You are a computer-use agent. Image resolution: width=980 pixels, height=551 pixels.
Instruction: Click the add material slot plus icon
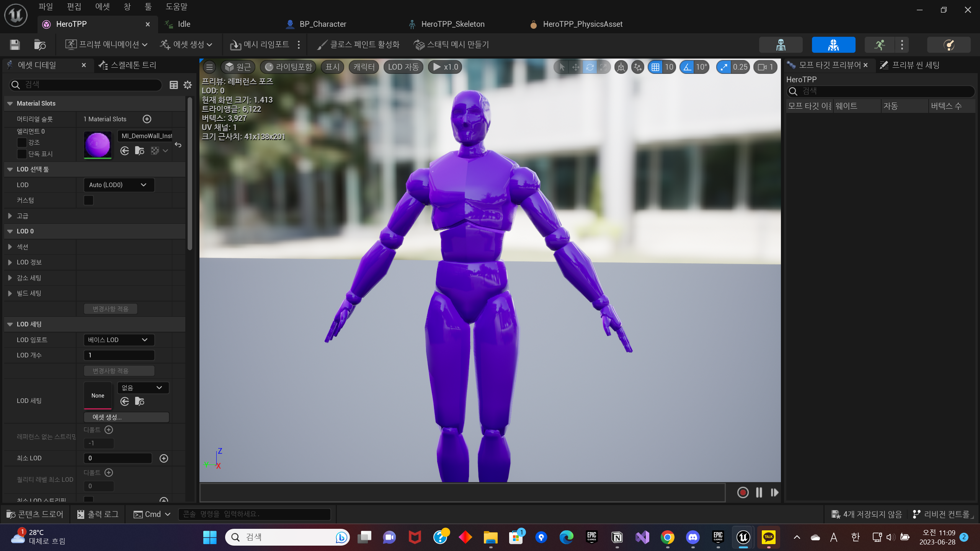[147, 119]
